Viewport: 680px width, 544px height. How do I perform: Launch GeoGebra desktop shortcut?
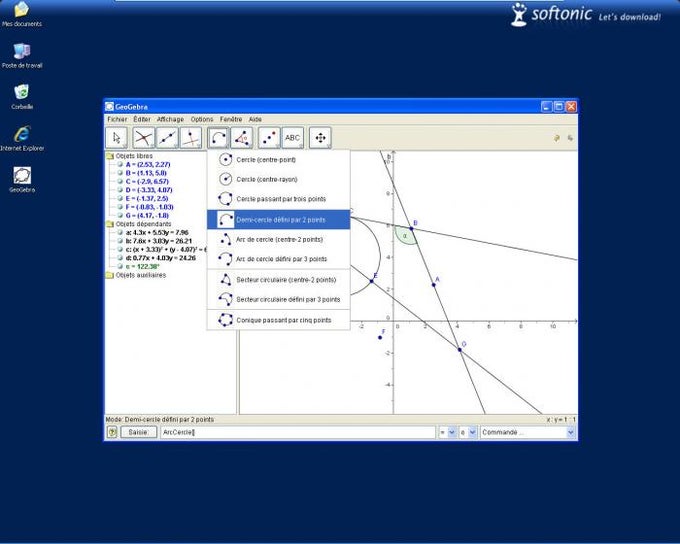coord(22,180)
